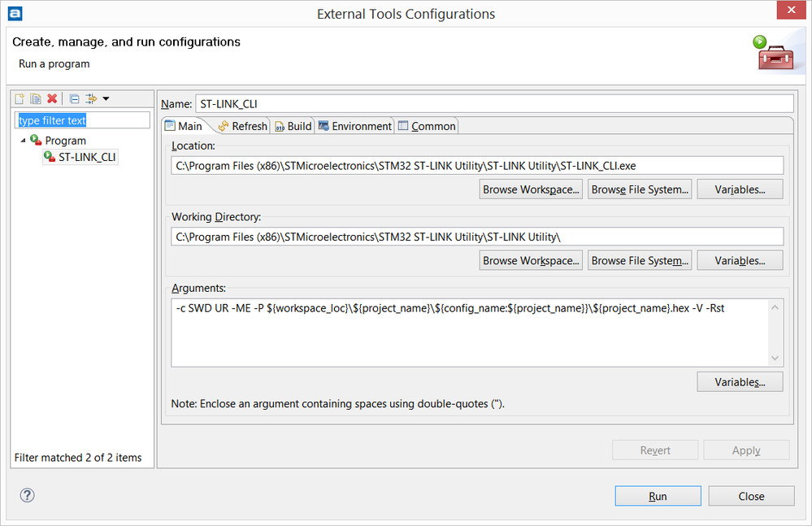This screenshot has height=526, width=812.
Task: Click the type filter text field
Action: pos(82,120)
